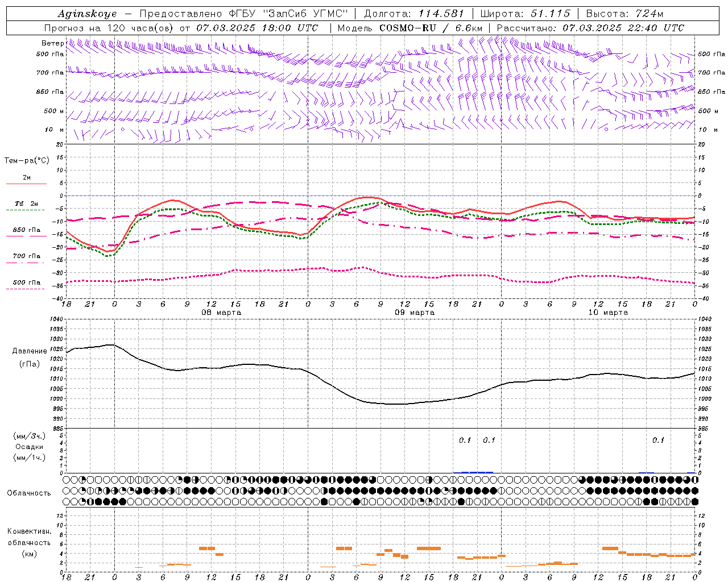
Task: Click the "Облачность" cloud cover label
Action: point(29,493)
